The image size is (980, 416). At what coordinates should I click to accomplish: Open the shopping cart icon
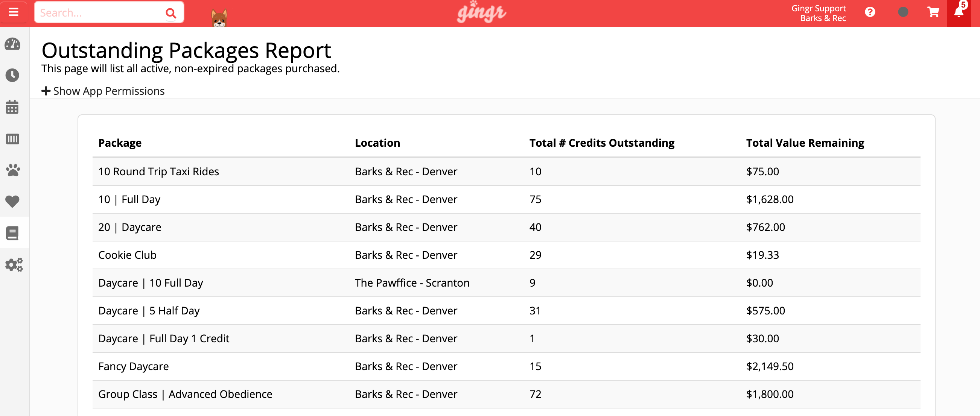933,12
